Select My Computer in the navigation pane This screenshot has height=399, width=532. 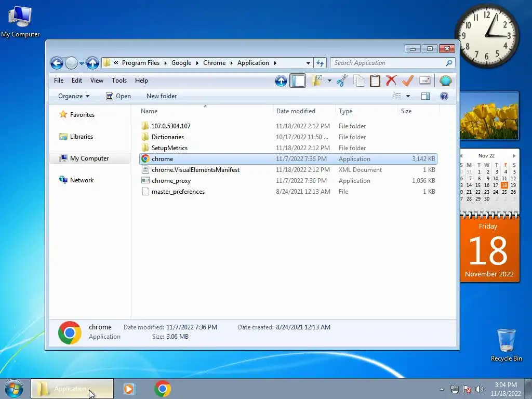pyautogui.click(x=89, y=158)
